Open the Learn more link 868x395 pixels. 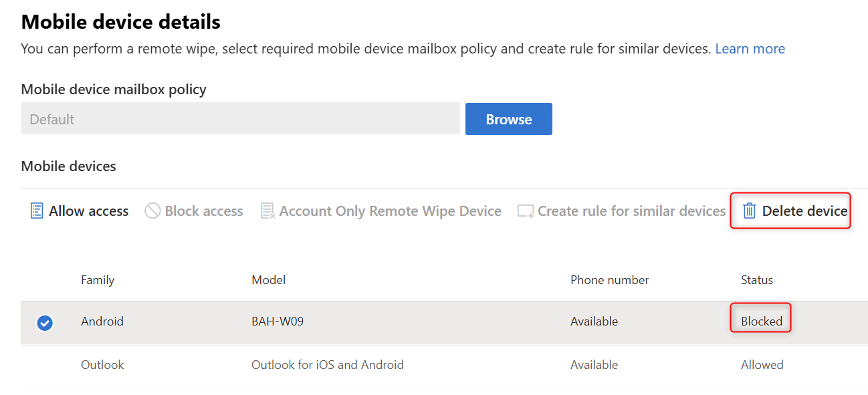tap(750, 49)
